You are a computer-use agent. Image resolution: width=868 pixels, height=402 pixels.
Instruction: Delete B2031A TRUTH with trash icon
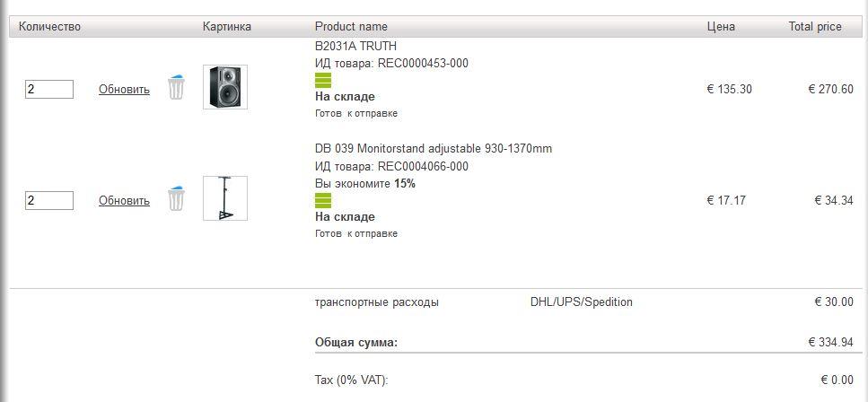(177, 87)
